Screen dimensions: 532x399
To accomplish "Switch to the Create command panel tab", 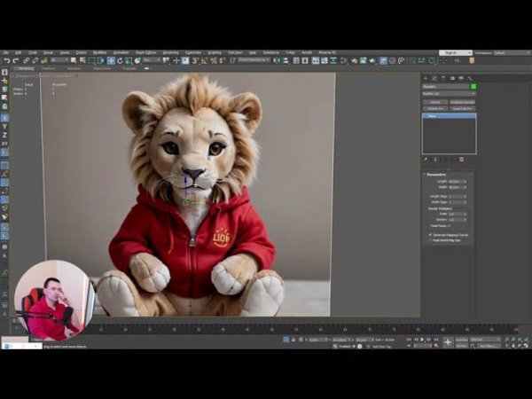I will point(426,78).
